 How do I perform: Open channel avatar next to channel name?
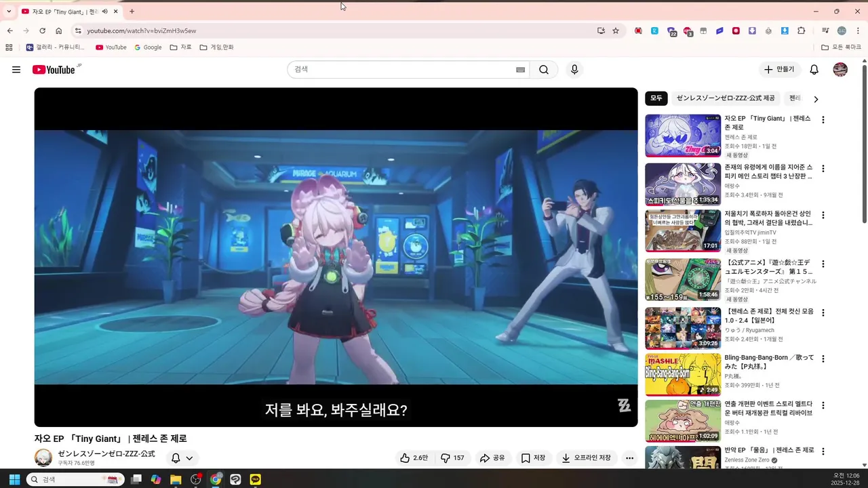click(x=43, y=458)
